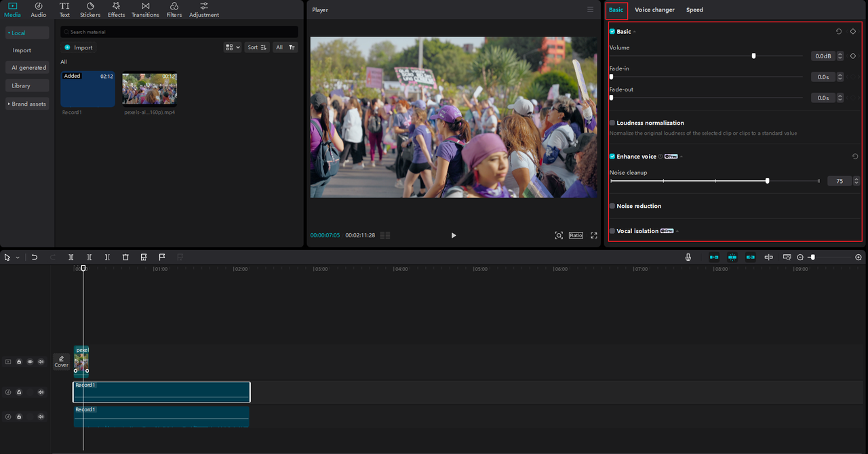Click the Split clip tool
868x454 pixels.
[x=71, y=257]
